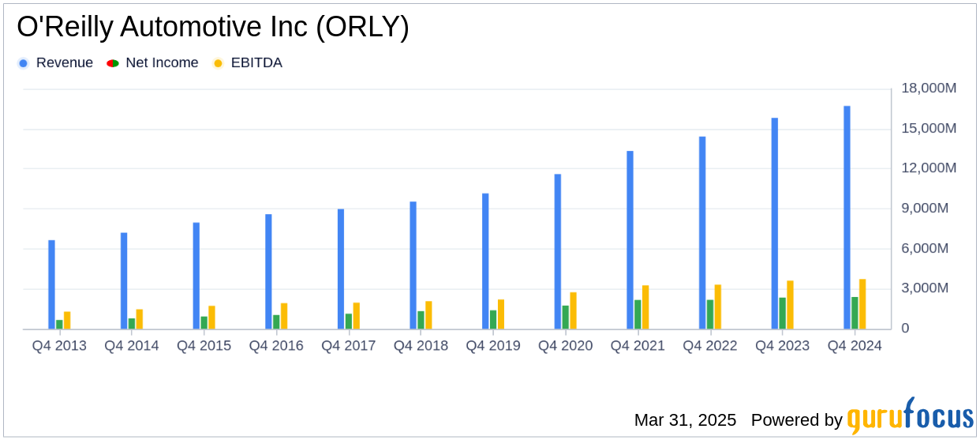This screenshot has height=440, width=980.
Task: Select the Q4 2021 EBITDA bar
Action: (645, 307)
